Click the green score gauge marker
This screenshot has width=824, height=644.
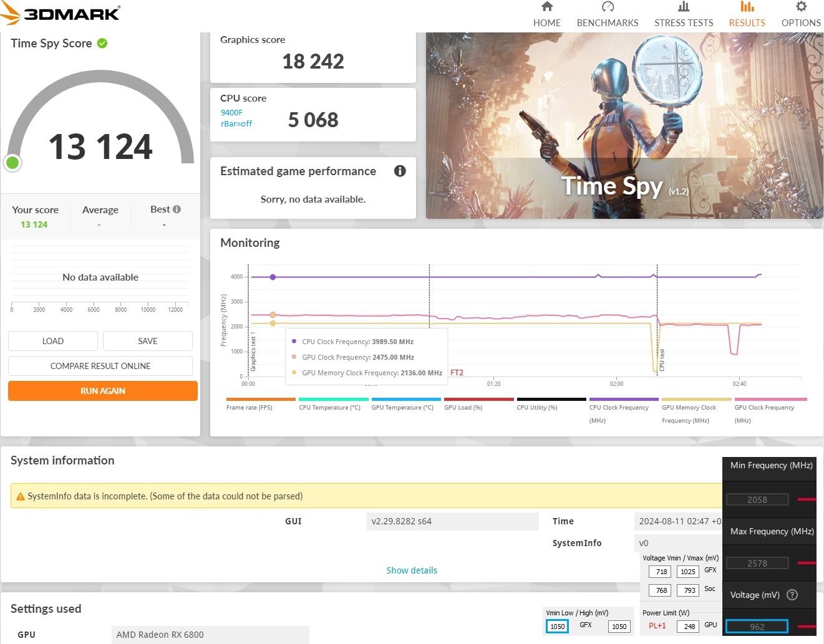(12, 163)
